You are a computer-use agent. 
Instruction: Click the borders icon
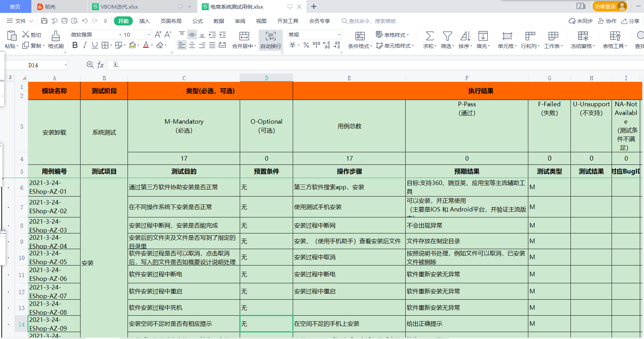click(x=105, y=45)
